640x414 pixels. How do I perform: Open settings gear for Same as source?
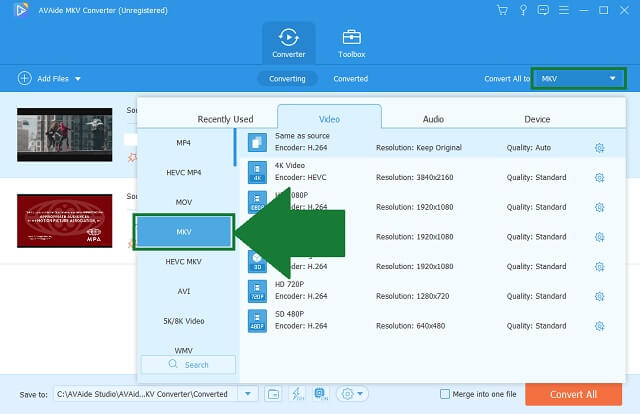pos(599,148)
